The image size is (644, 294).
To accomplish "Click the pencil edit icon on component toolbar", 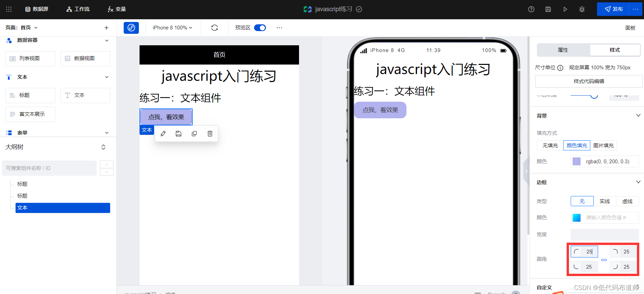I will [x=163, y=134].
